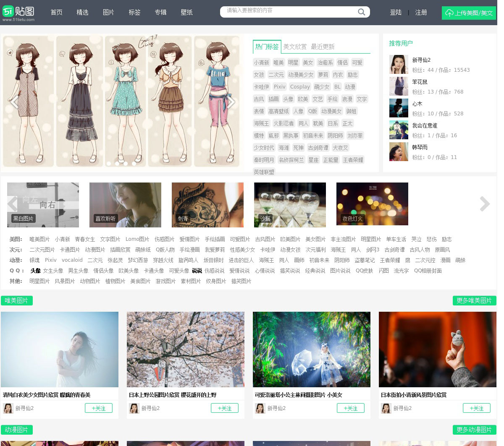Expand 更多动漫图片 section

(474, 430)
